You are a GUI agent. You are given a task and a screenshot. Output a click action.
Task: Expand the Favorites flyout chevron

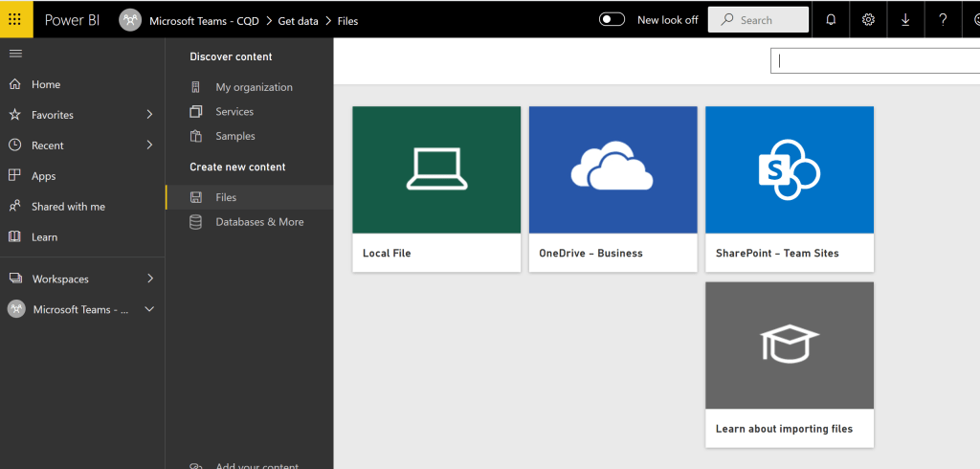click(x=149, y=115)
